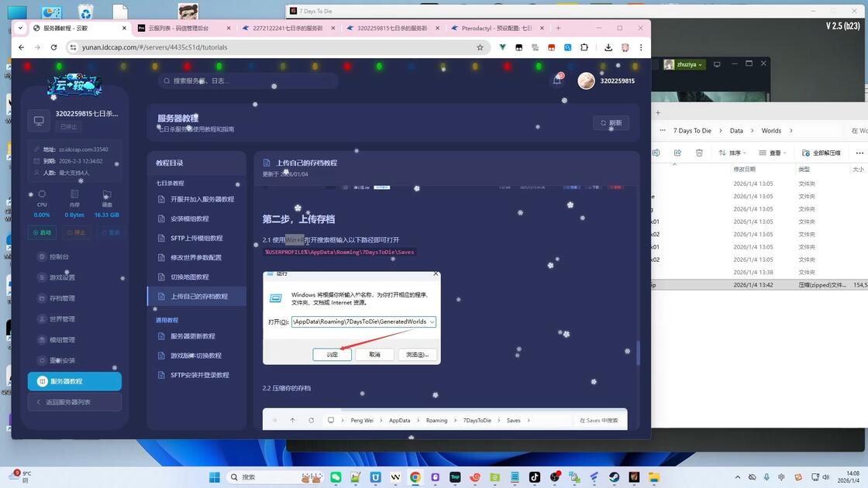Click the 启动 start server button

click(42, 232)
